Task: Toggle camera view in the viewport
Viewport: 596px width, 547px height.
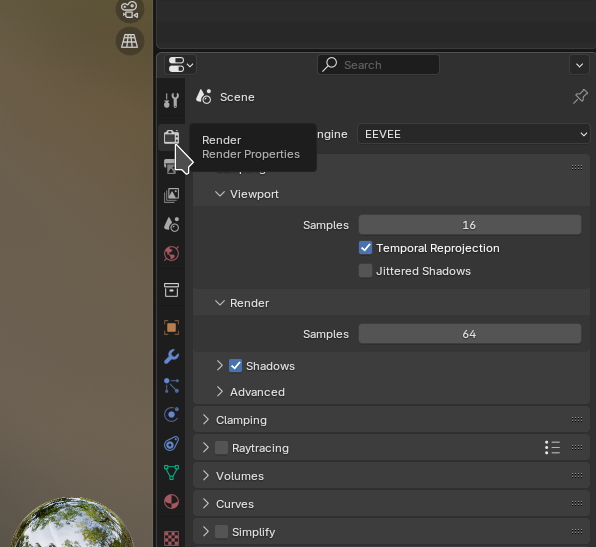Action: (130, 10)
